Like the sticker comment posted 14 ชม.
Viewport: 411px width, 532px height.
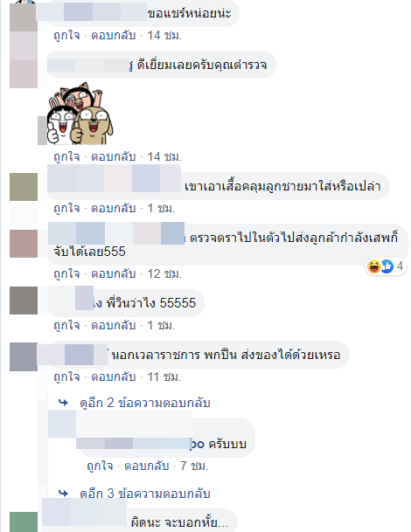click(x=66, y=156)
